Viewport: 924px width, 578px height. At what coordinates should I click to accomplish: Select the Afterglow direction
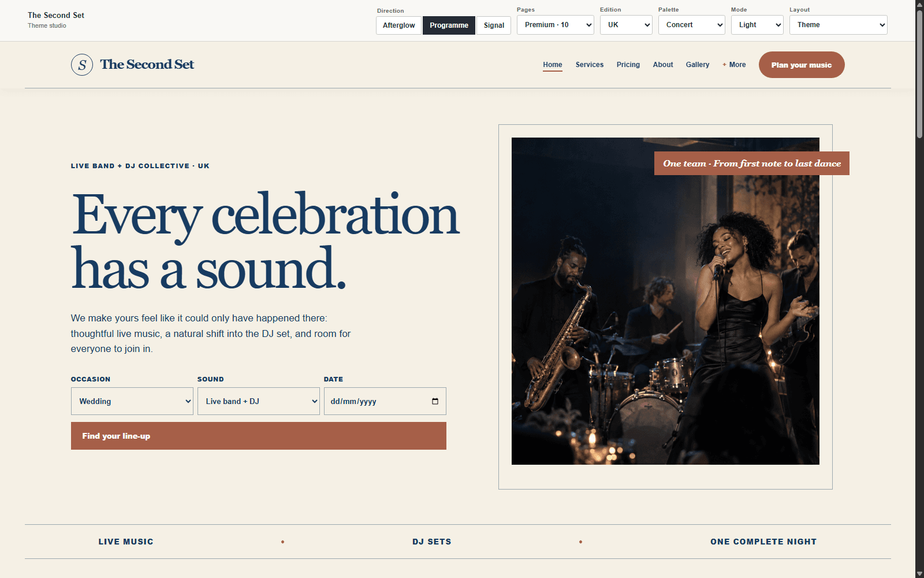(398, 25)
